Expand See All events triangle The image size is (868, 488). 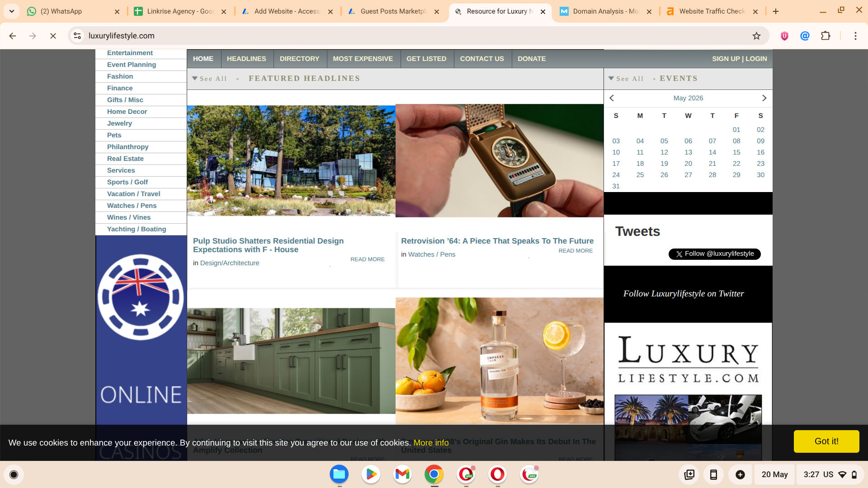[x=611, y=78]
